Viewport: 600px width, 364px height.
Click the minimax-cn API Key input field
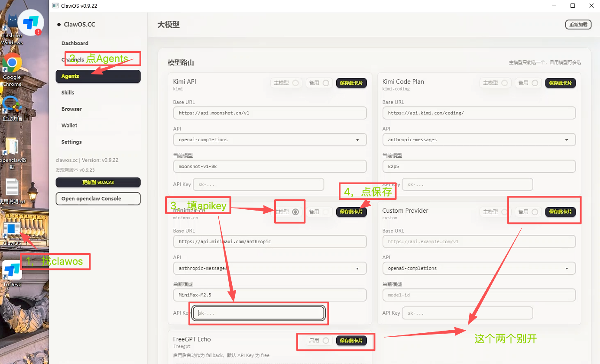(259, 313)
